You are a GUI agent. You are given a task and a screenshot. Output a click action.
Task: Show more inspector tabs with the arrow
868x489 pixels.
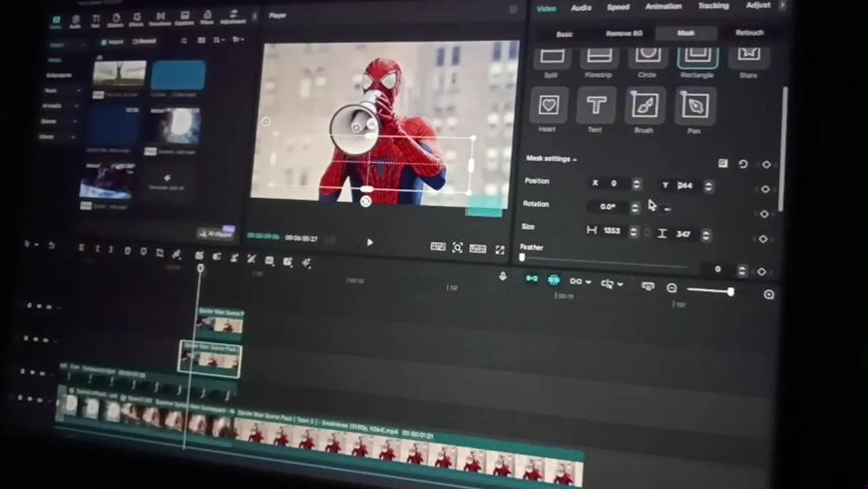782,5
